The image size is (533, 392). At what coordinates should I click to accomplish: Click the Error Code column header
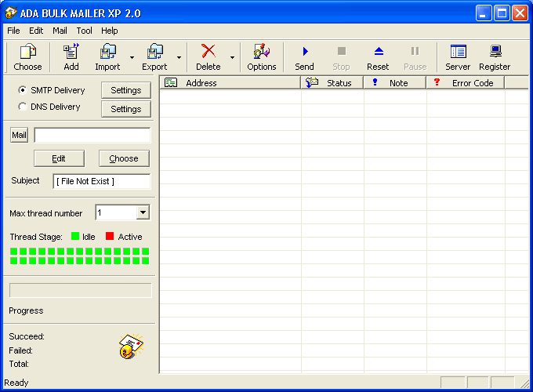(x=466, y=83)
